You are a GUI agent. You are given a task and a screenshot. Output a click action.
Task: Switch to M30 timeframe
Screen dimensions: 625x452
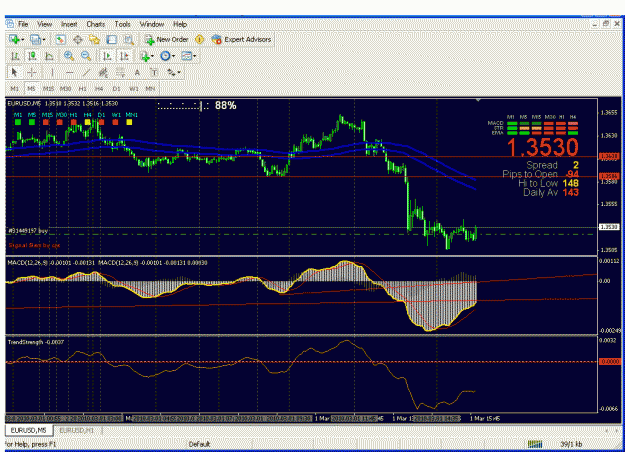65,88
